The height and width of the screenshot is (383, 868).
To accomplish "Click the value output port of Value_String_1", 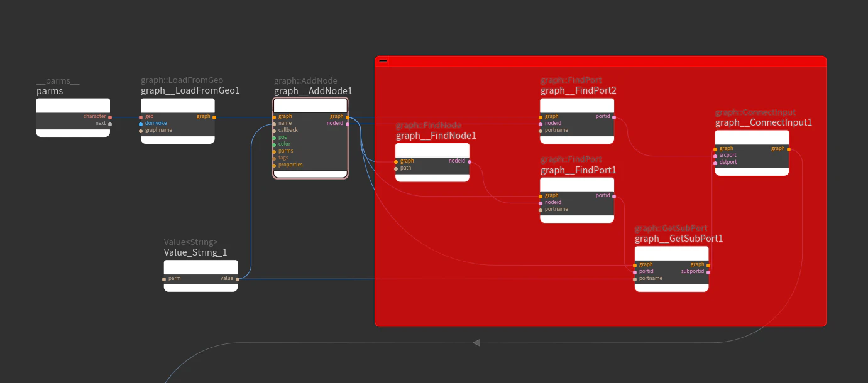I will tap(238, 279).
